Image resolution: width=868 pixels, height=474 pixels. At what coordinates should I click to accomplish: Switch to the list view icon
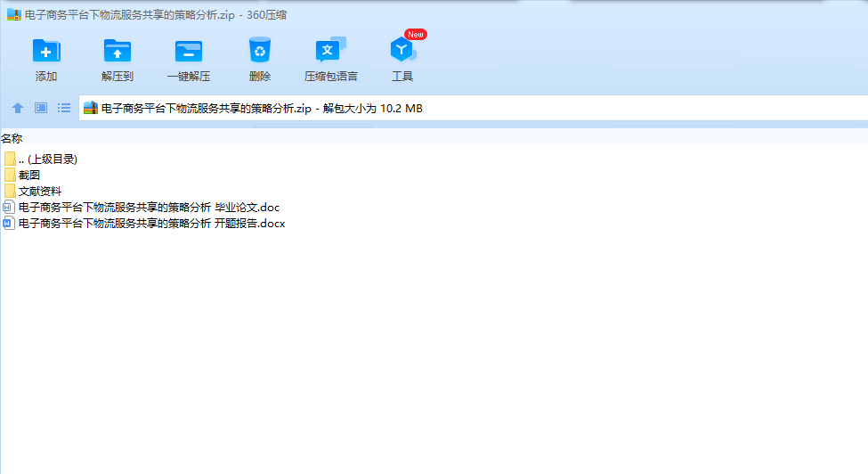click(64, 108)
